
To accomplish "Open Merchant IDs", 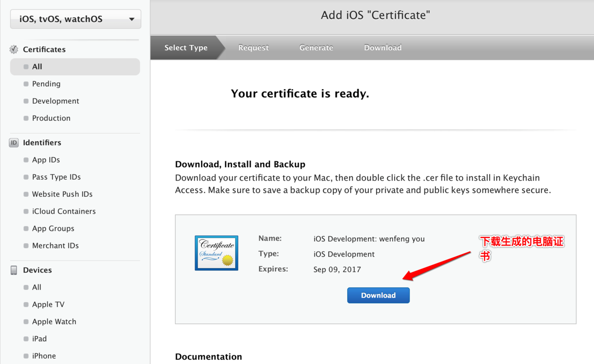I will coord(56,246).
